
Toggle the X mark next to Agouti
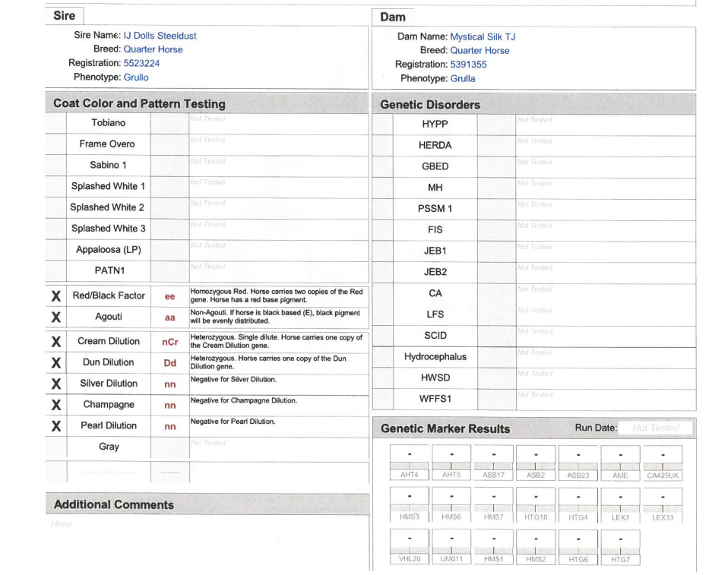pos(56,318)
